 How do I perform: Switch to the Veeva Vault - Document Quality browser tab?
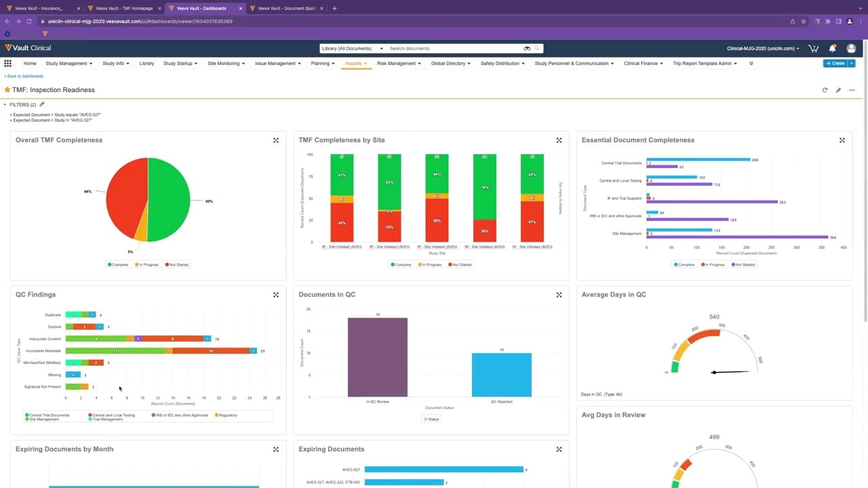coord(286,8)
